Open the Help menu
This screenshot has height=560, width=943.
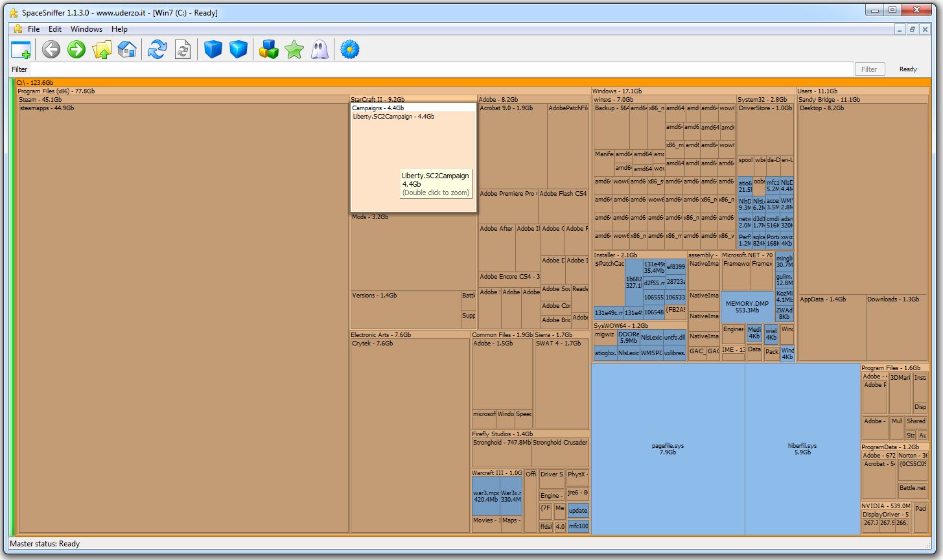coord(119,29)
